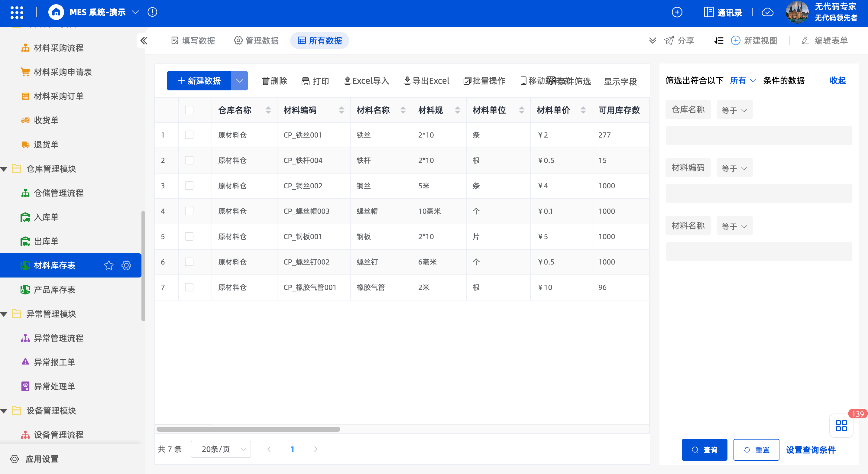Viewport: 868px width, 474px height.
Task: Switch to the 填写数据 tab
Action: [x=193, y=41]
